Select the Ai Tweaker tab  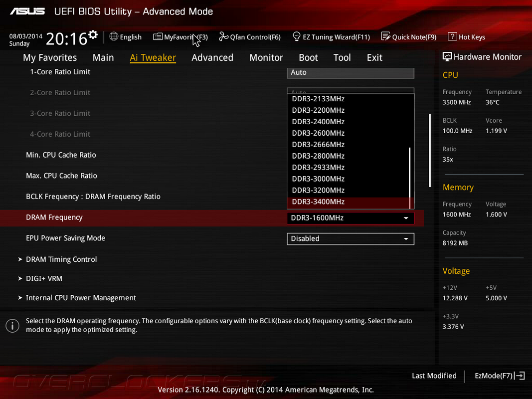coord(153,58)
